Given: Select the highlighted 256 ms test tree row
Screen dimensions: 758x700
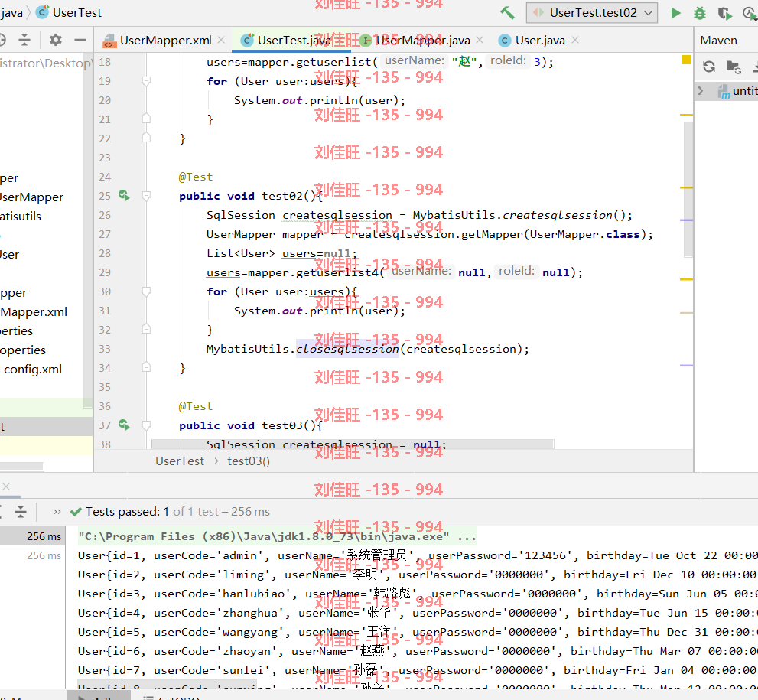Looking at the screenshot, I should click(x=32, y=536).
